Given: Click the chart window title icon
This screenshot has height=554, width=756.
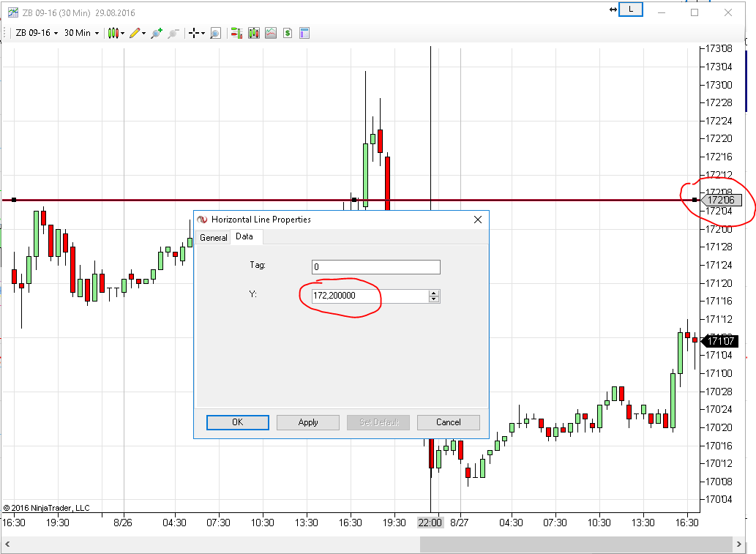Looking at the screenshot, I should click(x=13, y=12).
